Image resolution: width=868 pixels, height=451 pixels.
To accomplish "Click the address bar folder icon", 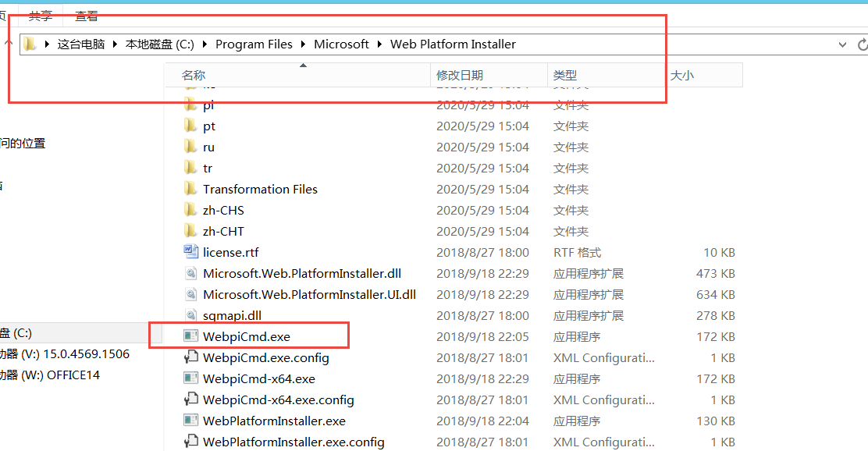I will (30, 44).
